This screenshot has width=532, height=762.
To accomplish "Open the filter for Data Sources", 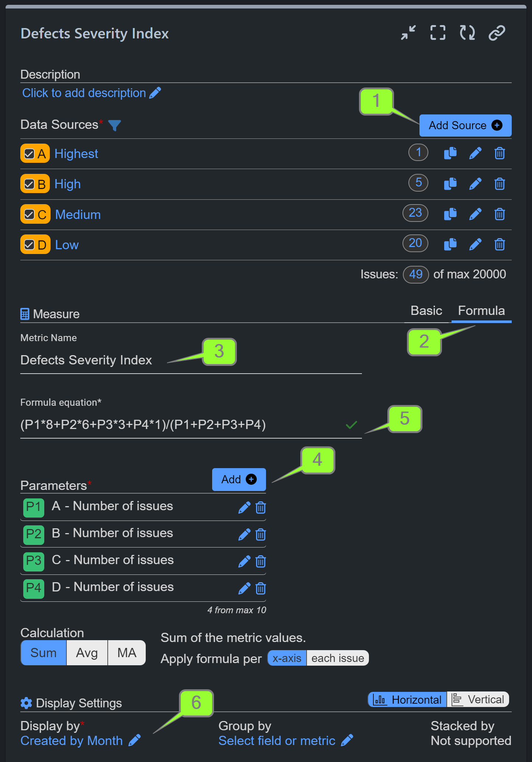I will point(115,126).
